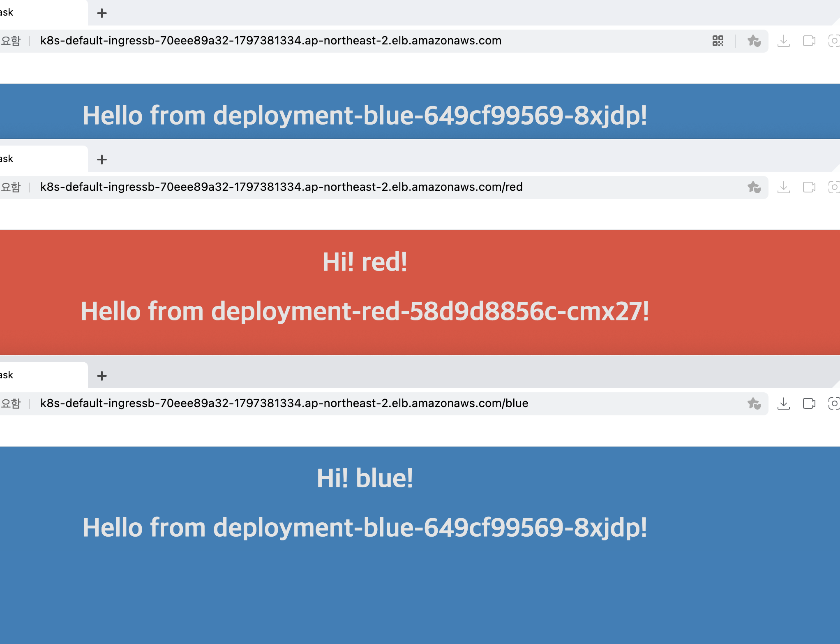Click screenshot icon in top browser toolbar
The height and width of the screenshot is (644, 840).
point(834,41)
